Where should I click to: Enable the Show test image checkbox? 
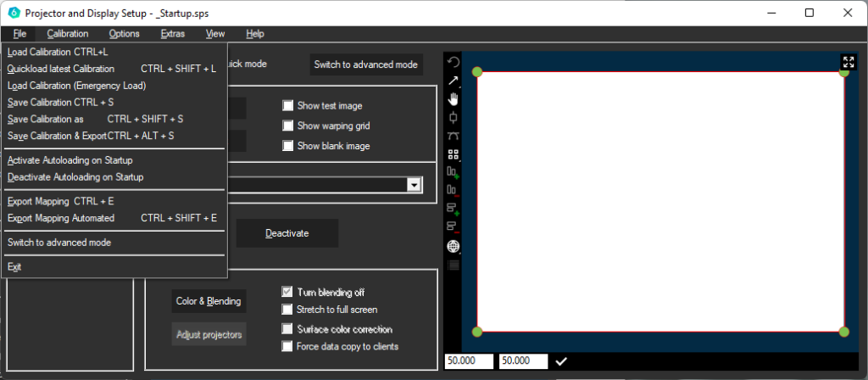click(287, 106)
